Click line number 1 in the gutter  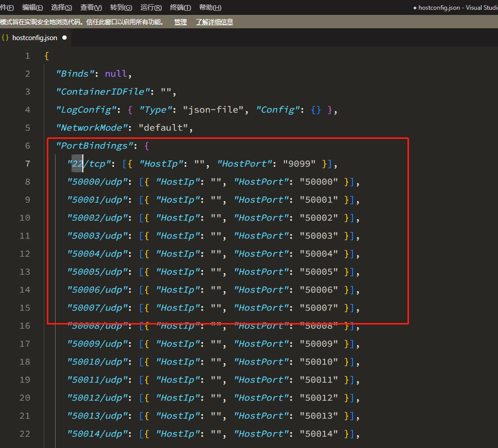28,56
